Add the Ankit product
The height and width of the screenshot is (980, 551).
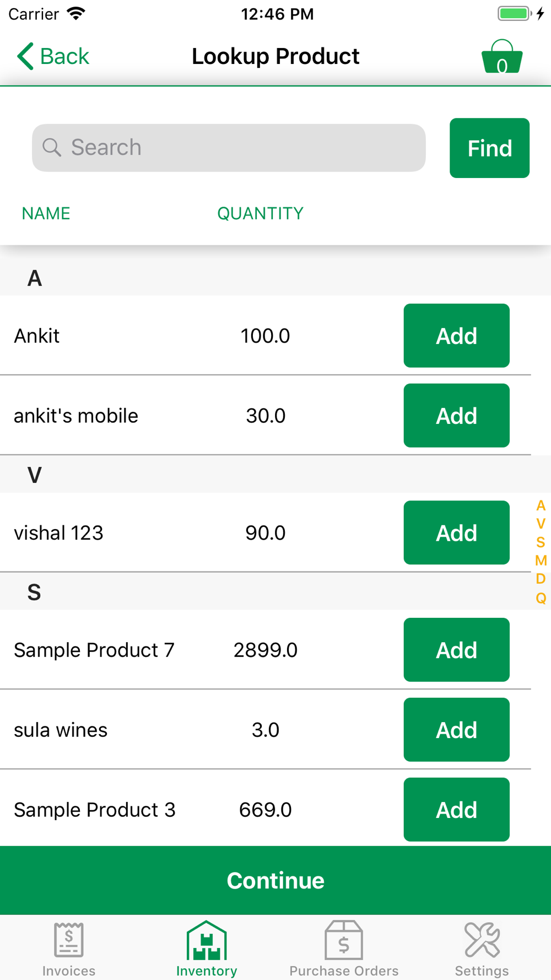tap(456, 336)
